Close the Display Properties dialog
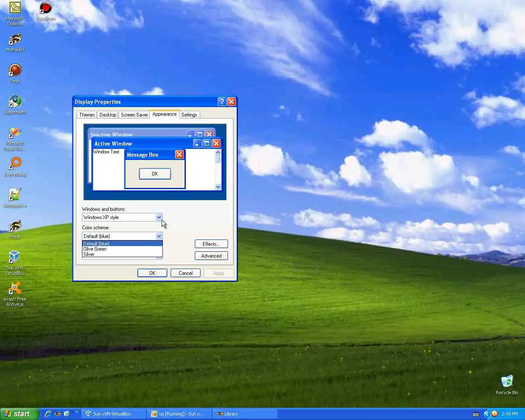The image size is (525, 420). [x=231, y=102]
